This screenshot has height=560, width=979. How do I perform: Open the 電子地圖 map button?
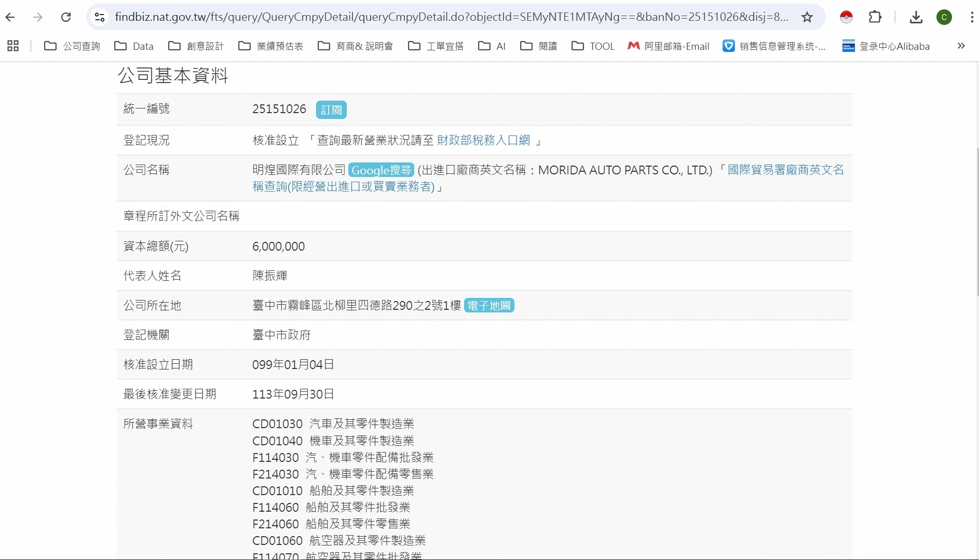click(489, 306)
